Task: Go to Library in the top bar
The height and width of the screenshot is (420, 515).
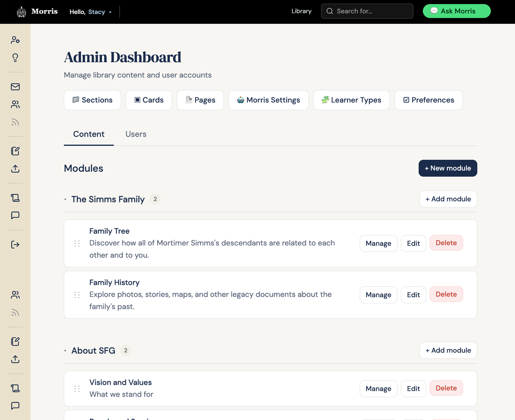Action: pyautogui.click(x=302, y=11)
